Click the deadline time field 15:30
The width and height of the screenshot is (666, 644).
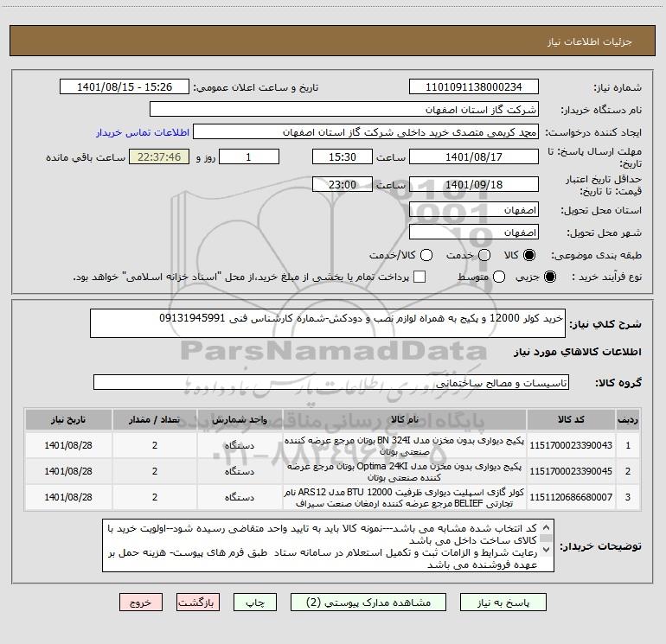(343, 156)
